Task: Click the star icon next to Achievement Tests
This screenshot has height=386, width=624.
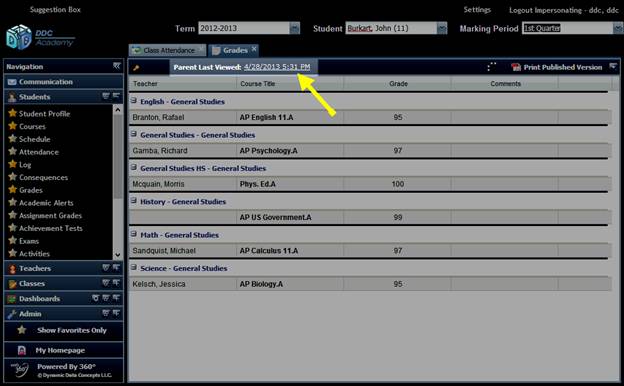Action: [13, 228]
